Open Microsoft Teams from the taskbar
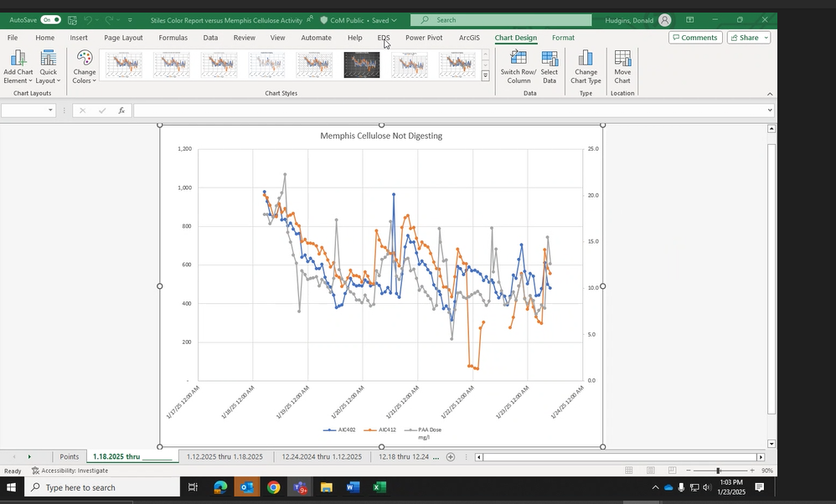The image size is (836, 504). [300, 487]
